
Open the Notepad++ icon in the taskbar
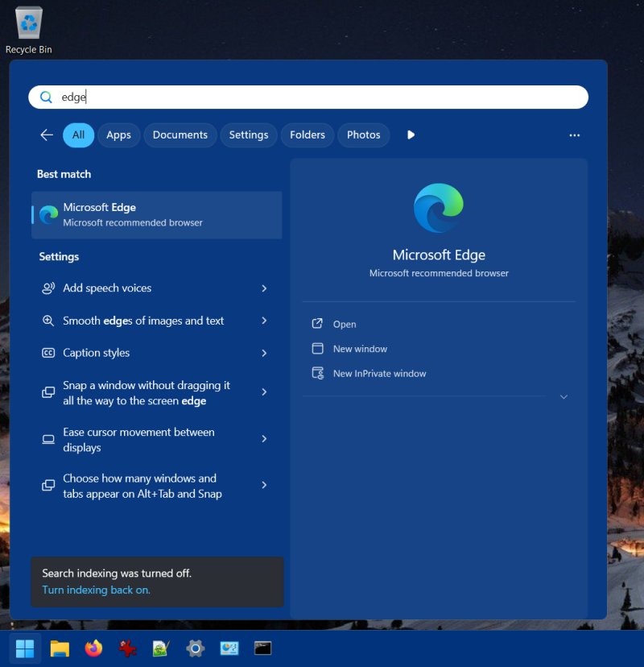(161, 648)
